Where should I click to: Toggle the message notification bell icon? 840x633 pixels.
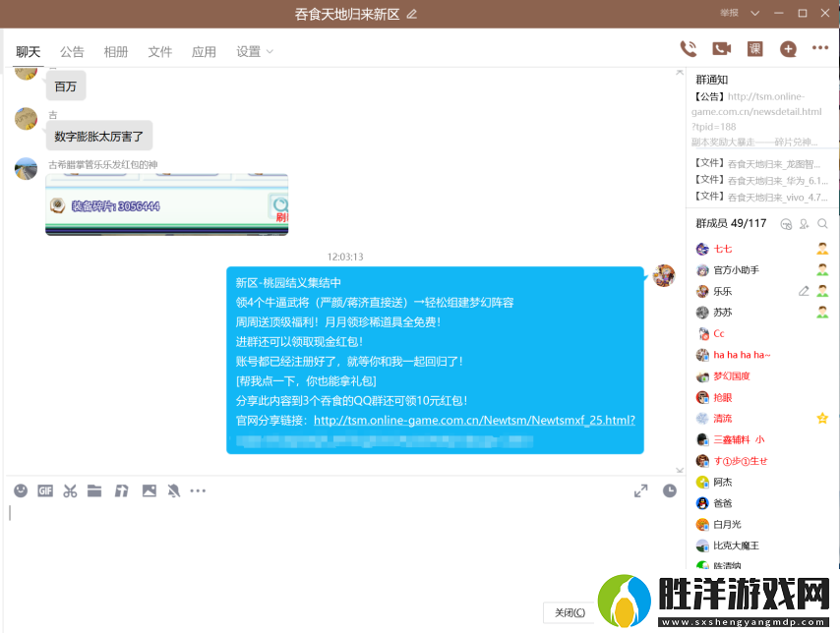173,490
